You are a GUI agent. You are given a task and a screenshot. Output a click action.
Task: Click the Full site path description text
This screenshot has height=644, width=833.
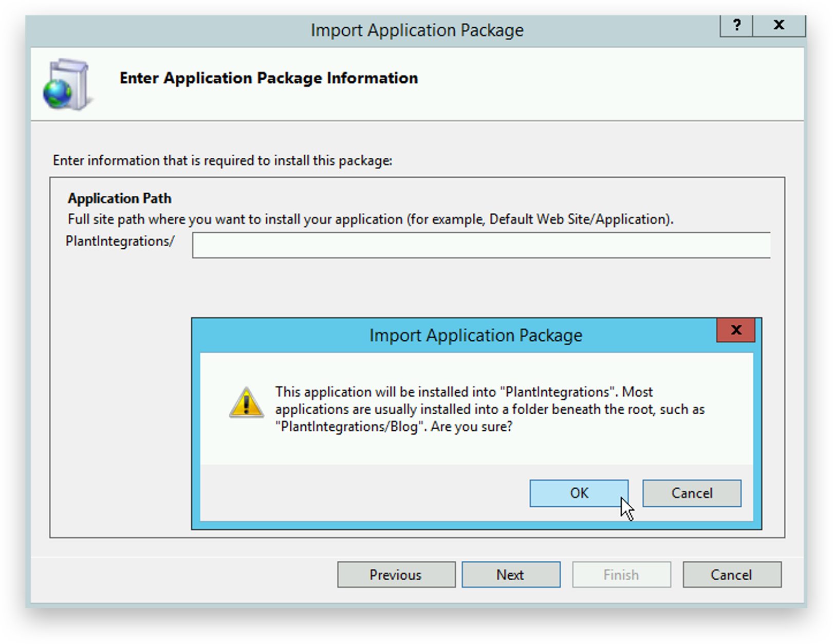tap(370, 219)
